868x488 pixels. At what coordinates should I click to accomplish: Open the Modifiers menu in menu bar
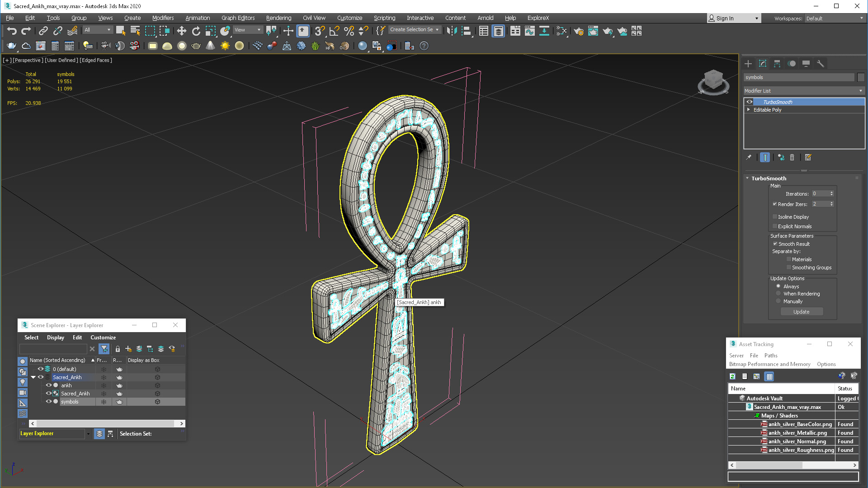pyautogui.click(x=162, y=17)
